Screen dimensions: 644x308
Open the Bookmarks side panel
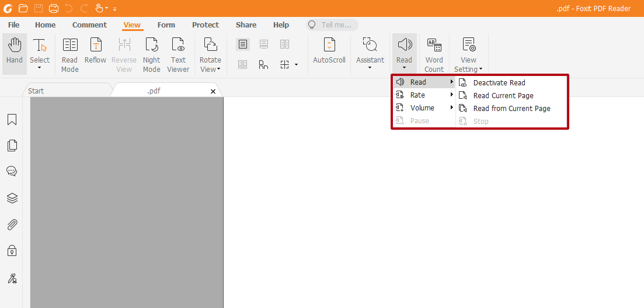click(12, 120)
